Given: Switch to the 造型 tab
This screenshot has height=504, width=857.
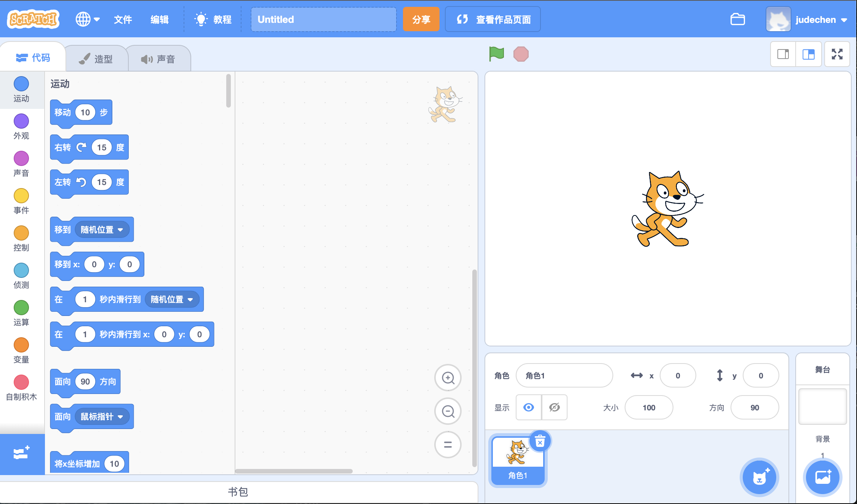Looking at the screenshot, I should coord(96,59).
